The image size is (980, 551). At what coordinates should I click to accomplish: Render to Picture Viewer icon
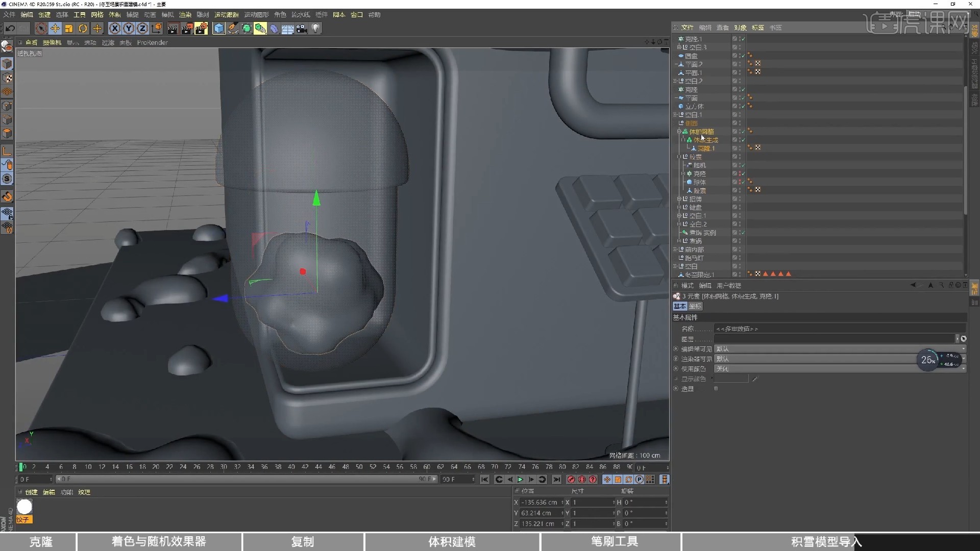coord(187,29)
